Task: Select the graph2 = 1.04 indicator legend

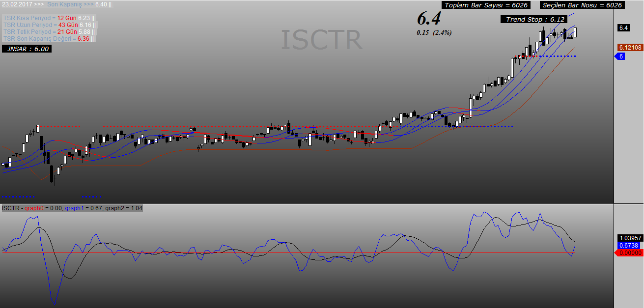Action: click(124, 208)
